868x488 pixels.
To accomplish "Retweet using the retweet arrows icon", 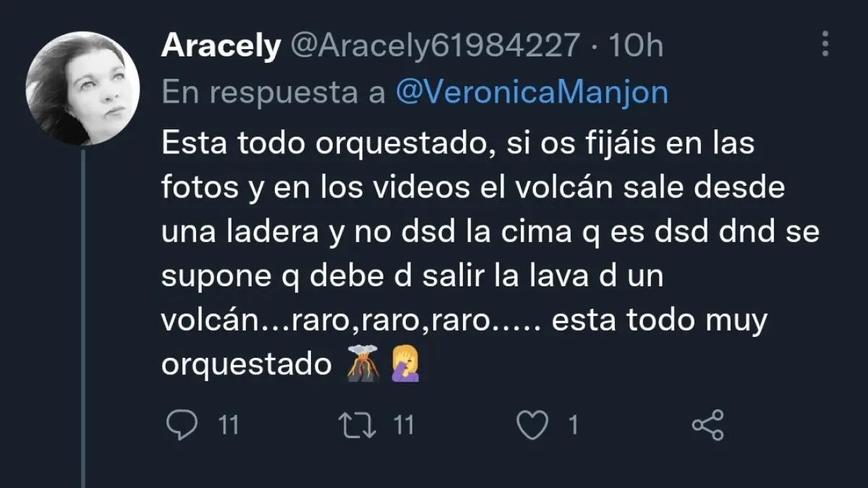I will tap(358, 425).
